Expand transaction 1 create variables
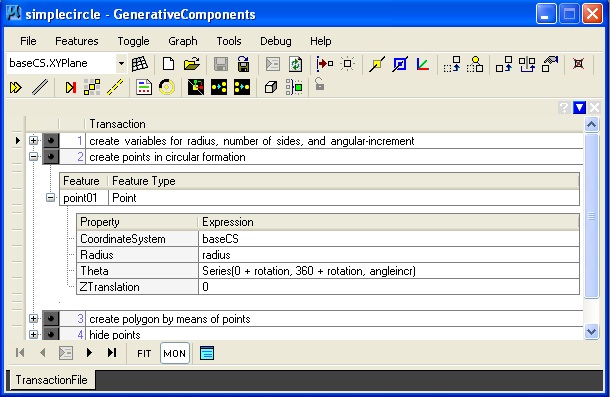This screenshot has height=397, width=610. coord(33,141)
